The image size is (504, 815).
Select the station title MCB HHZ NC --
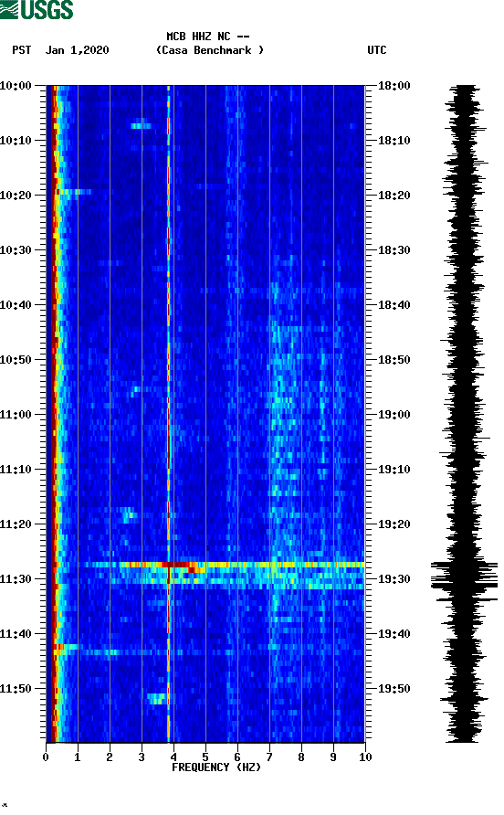click(x=208, y=37)
